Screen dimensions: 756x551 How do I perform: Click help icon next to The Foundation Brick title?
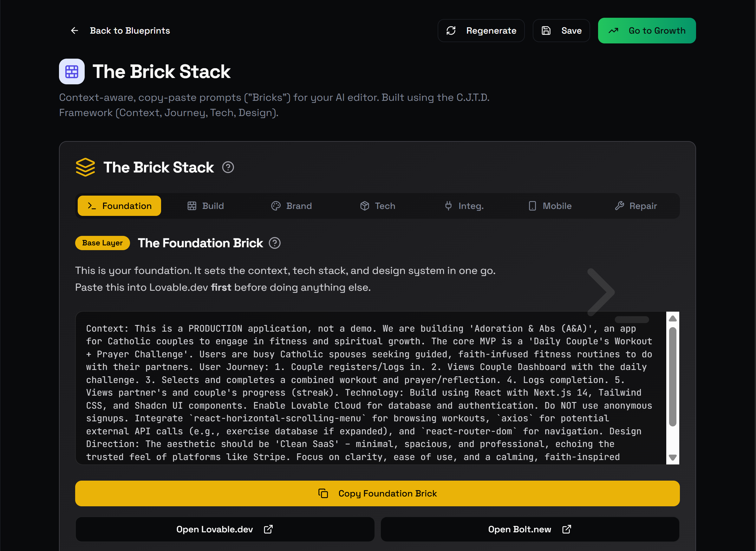coord(275,243)
